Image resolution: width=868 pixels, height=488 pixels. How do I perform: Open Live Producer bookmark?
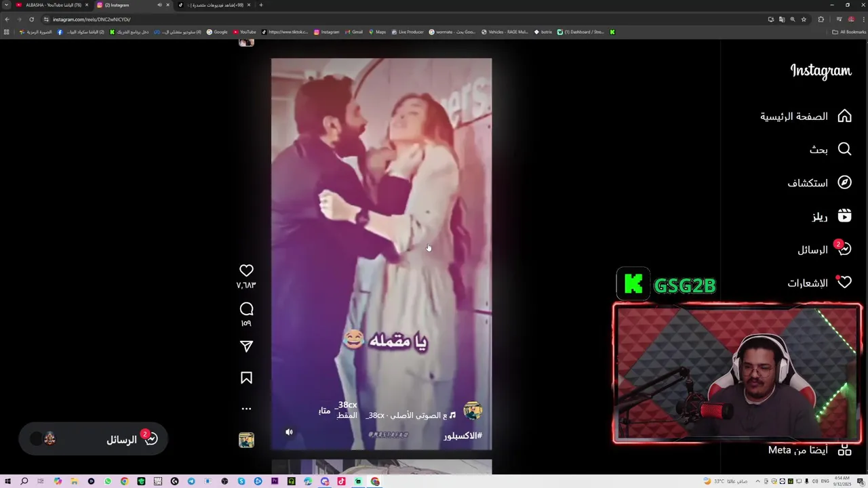[407, 32]
